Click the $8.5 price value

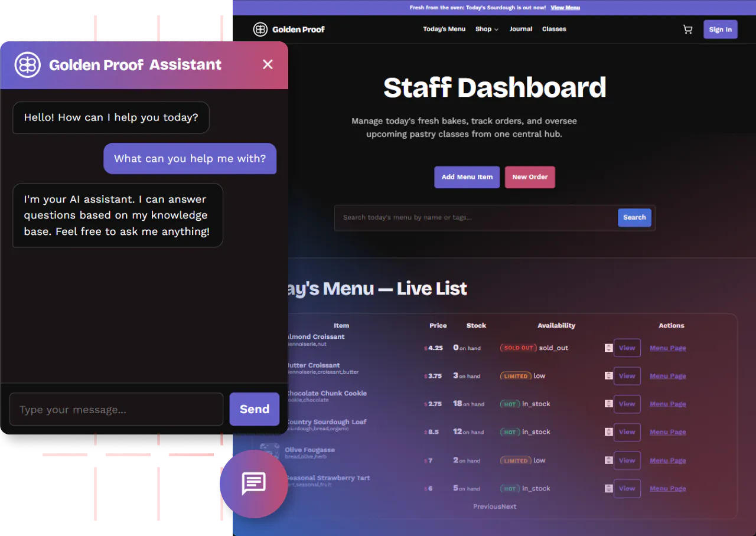tap(432, 432)
